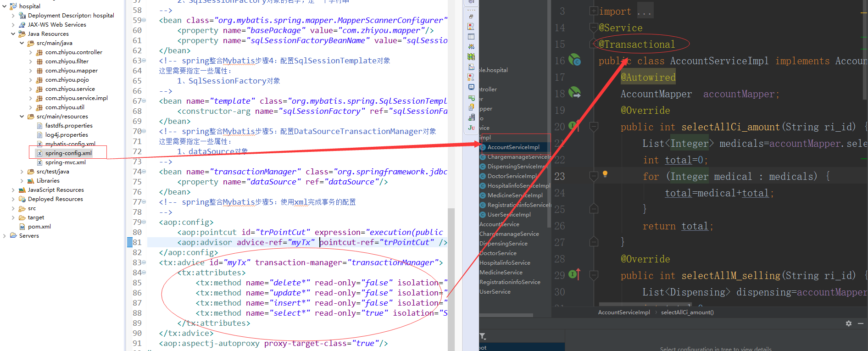Click the XML file icon beside spring-mvc.xml
The image size is (868, 351).
click(x=40, y=162)
